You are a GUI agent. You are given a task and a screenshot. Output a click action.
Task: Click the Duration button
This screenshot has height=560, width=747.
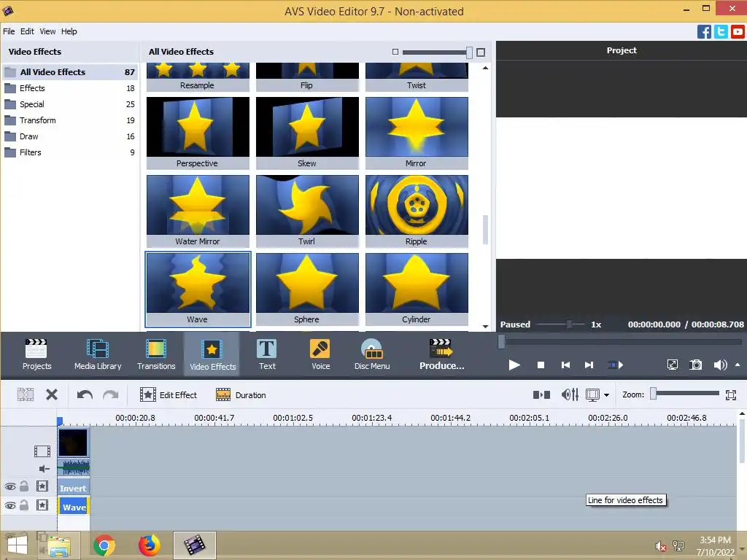pos(241,394)
